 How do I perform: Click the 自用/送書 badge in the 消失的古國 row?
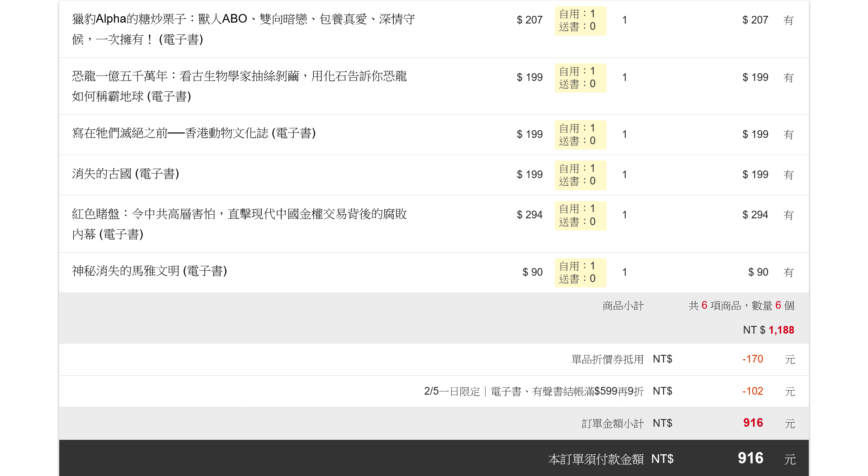click(580, 175)
